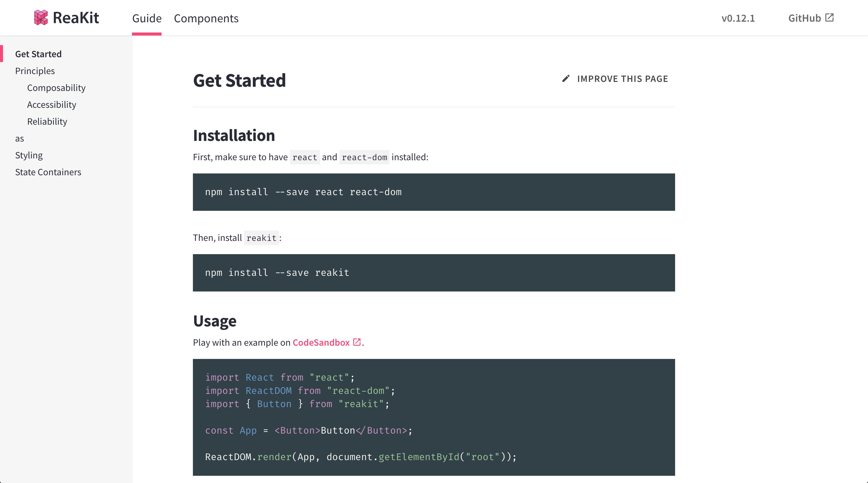Click the ReaKit cube logo icon
Image resolution: width=868 pixels, height=483 pixels.
(x=41, y=17)
